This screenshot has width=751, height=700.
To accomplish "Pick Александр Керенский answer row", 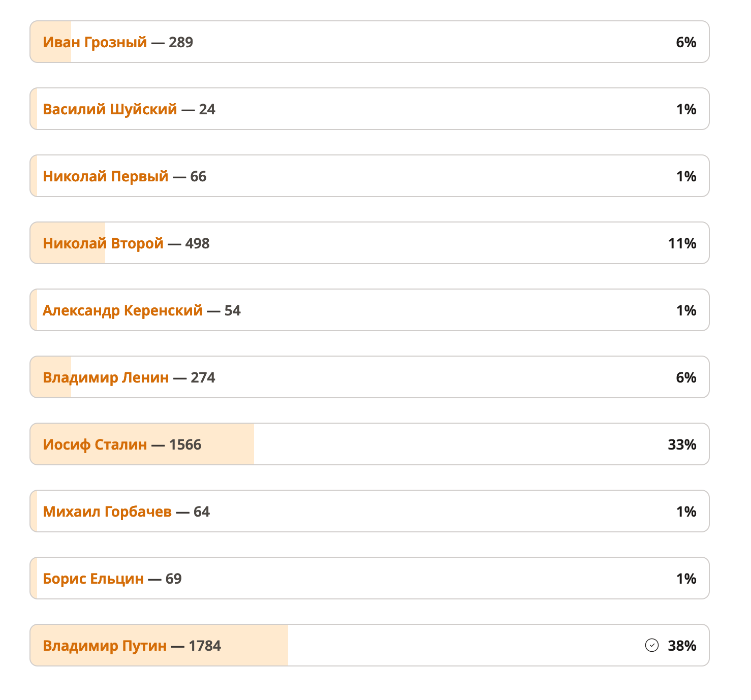I will tap(369, 310).
